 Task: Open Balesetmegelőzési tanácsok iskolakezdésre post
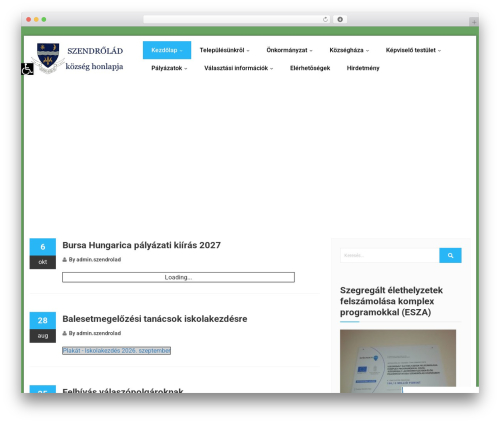tap(155, 319)
